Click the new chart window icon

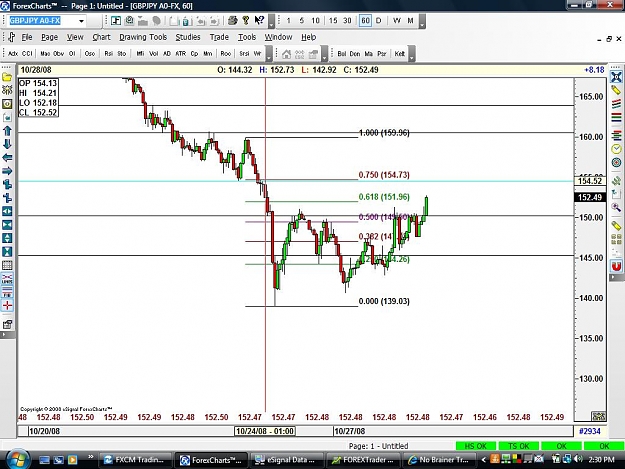pos(116,20)
